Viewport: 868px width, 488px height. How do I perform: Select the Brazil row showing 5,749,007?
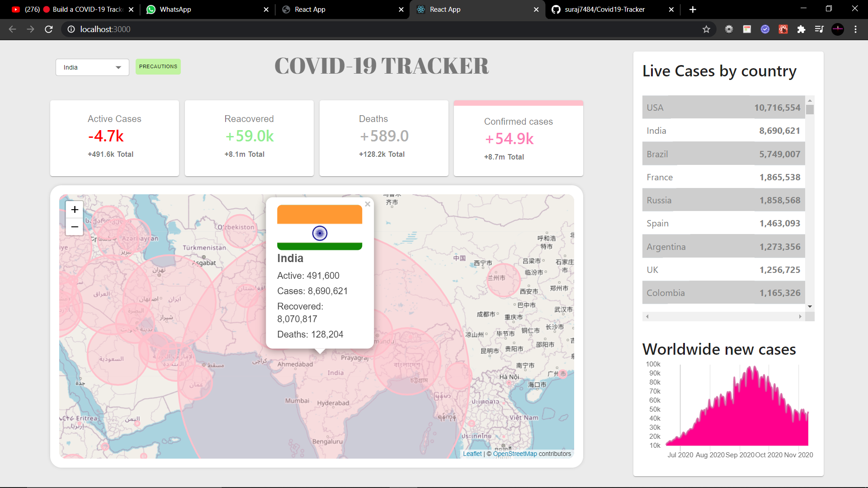tap(723, 154)
